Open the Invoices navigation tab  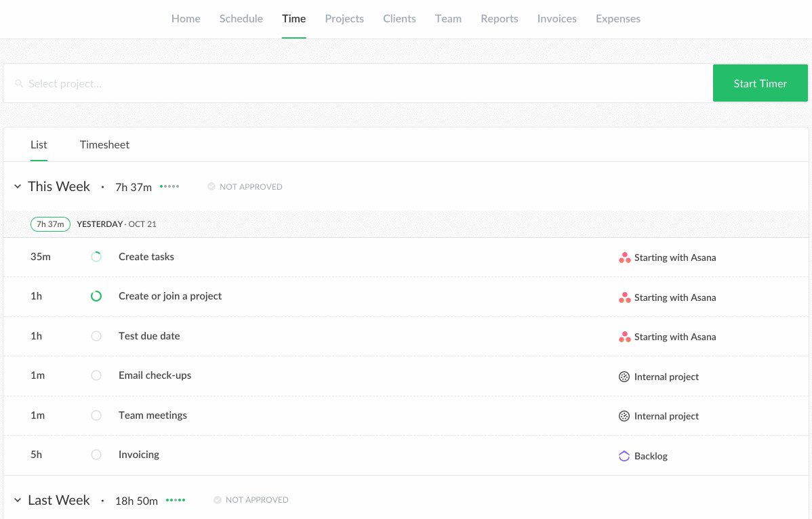click(556, 18)
